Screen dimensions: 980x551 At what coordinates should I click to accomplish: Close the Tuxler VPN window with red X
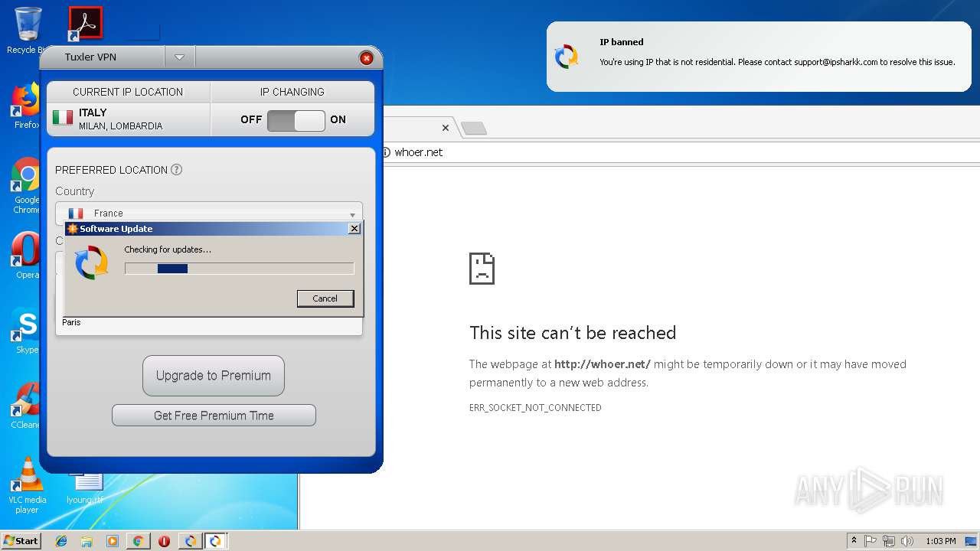tap(366, 58)
